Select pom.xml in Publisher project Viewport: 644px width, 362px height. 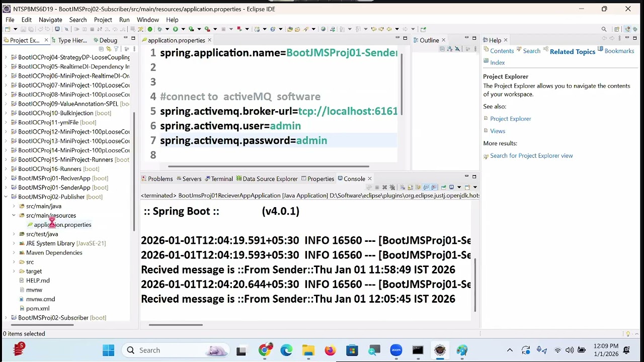(x=38, y=308)
